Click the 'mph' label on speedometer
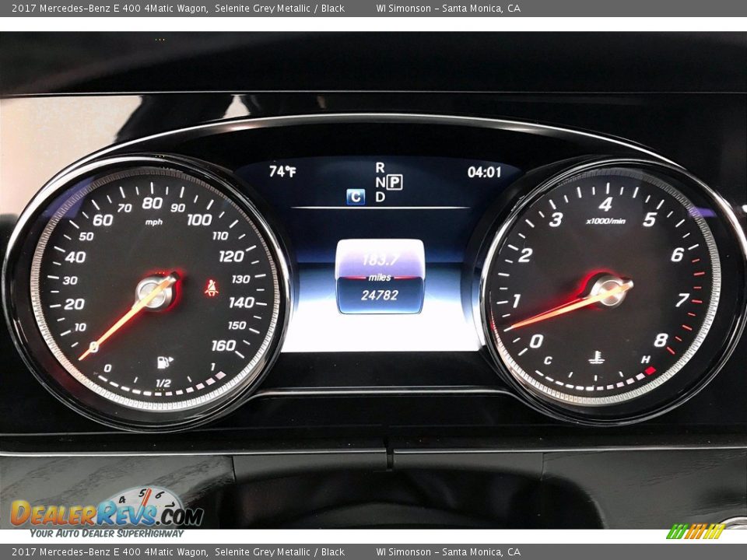The width and height of the screenshot is (747, 560). 154,222
